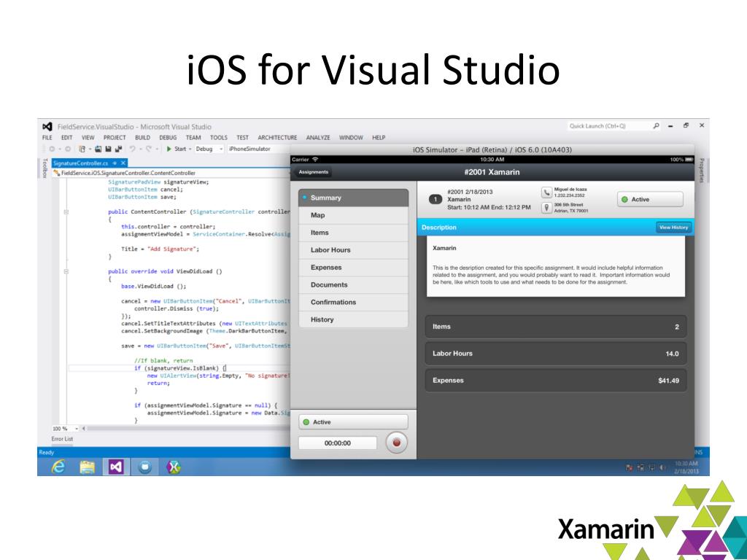
Task: Pin the SignatureController.cs tab
Action: [x=115, y=163]
